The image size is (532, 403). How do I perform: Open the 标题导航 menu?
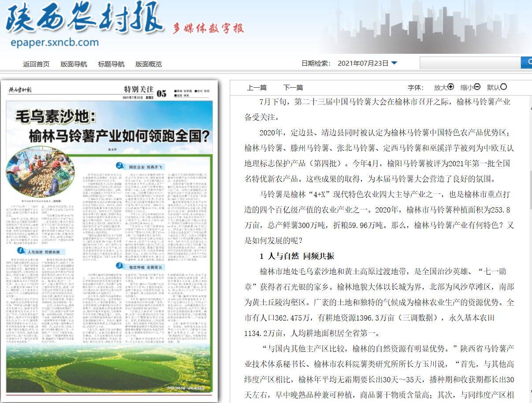(111, 64)
